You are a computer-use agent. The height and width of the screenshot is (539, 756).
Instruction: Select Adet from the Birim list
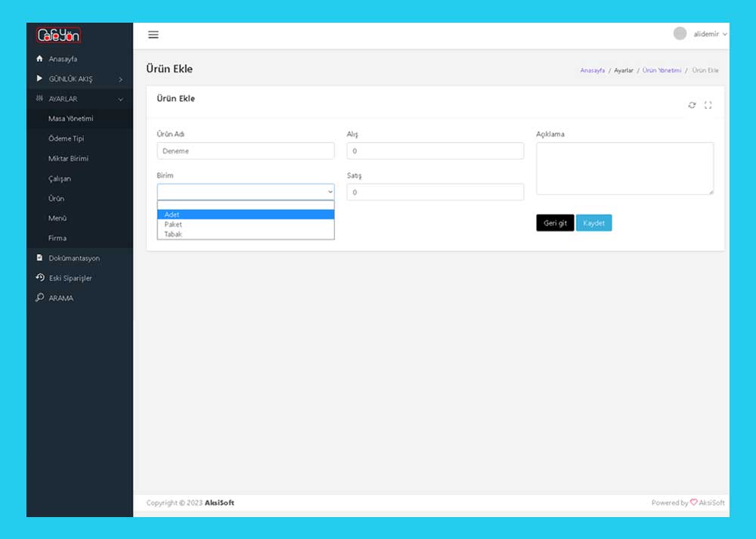pyautogui.click(x=246, y=215)
